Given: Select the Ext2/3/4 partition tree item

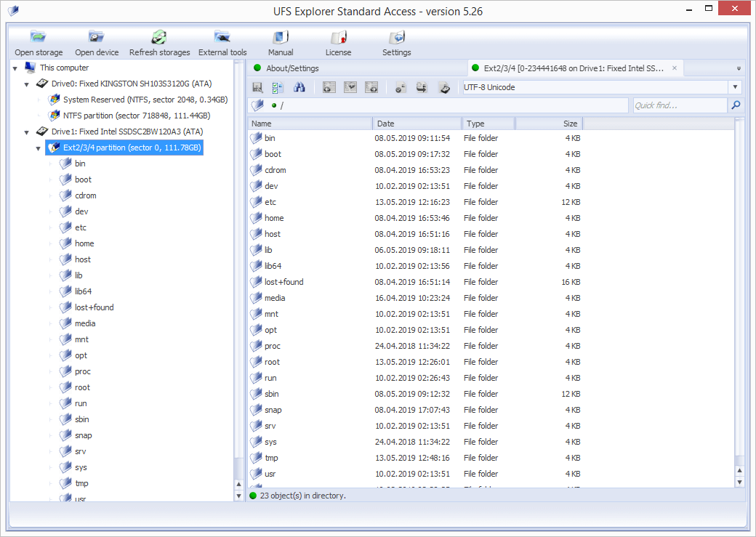Looking at the screenshot, I should [x=124, y=148].
